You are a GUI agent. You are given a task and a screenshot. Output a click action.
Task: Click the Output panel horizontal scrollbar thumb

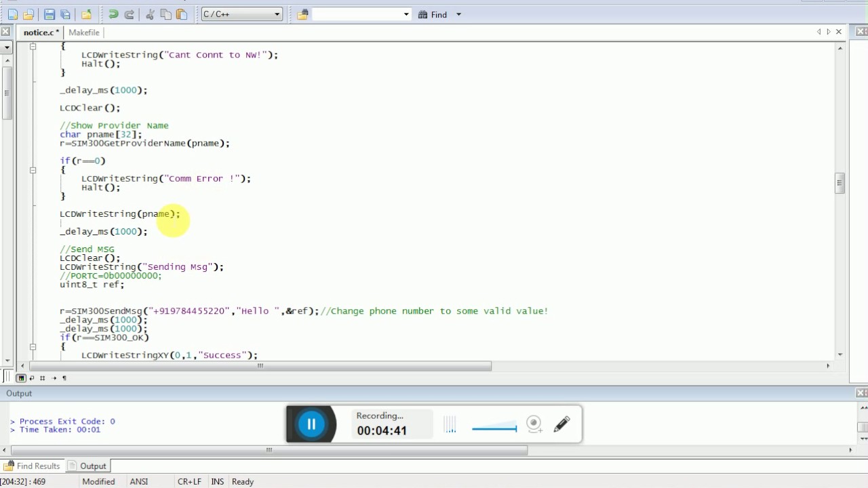[x=269, y=450]
